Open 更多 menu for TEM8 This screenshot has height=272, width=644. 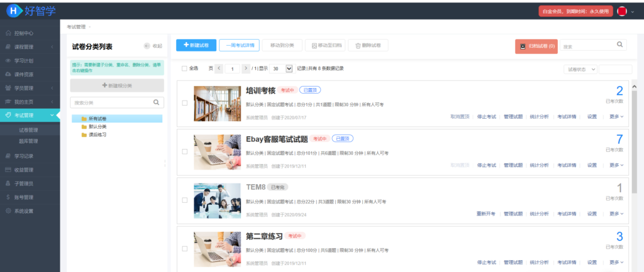click(616, 214)
